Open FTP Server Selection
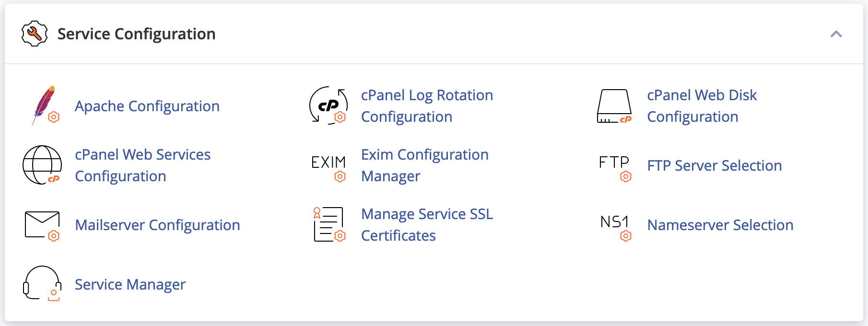The width and height of the screenshot is (868, 326). pyautogui.click(x=714, y=165)
